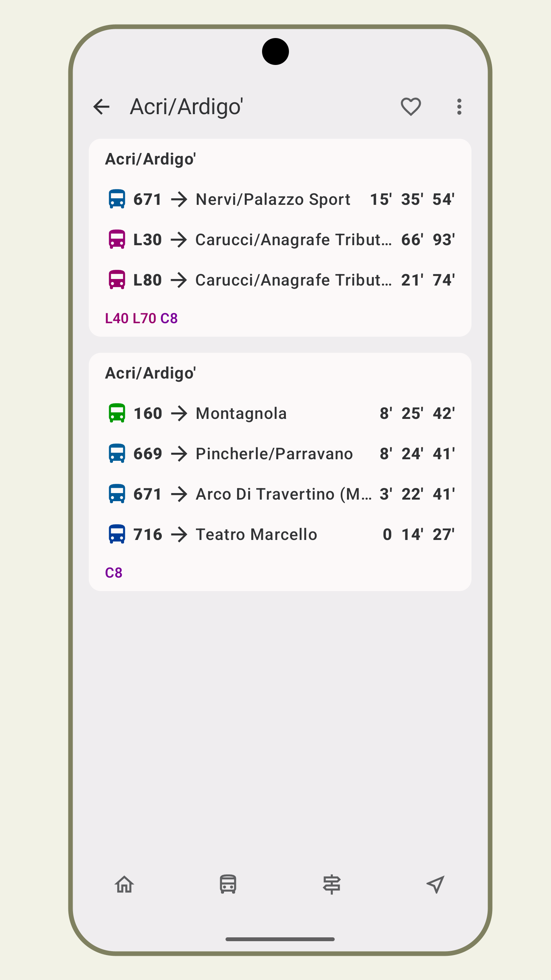Tap the L40 L70 C8 lines text
Screen dimensions: 551x980
click(141, 318)
